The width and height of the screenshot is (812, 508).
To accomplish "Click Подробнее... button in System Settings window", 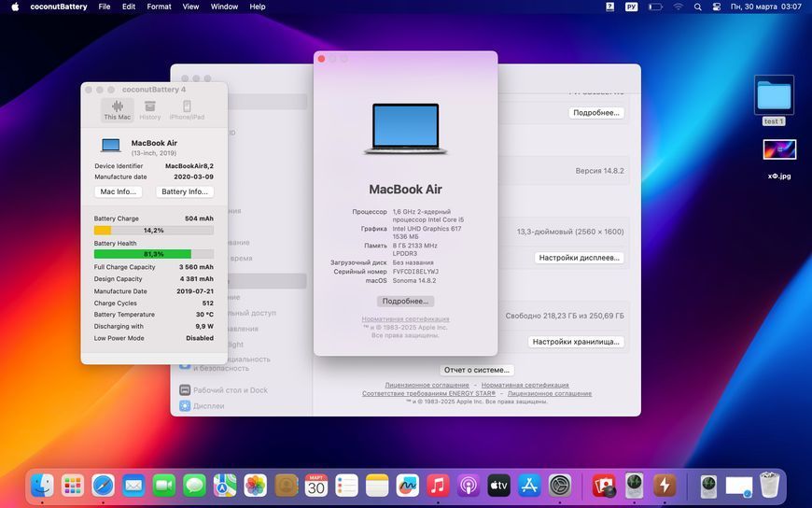I will tap(596, 112).
